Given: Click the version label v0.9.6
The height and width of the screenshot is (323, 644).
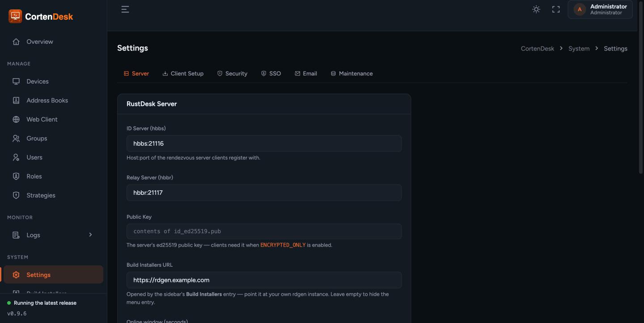Looking at the screenshot, I should tap(17, 314).
